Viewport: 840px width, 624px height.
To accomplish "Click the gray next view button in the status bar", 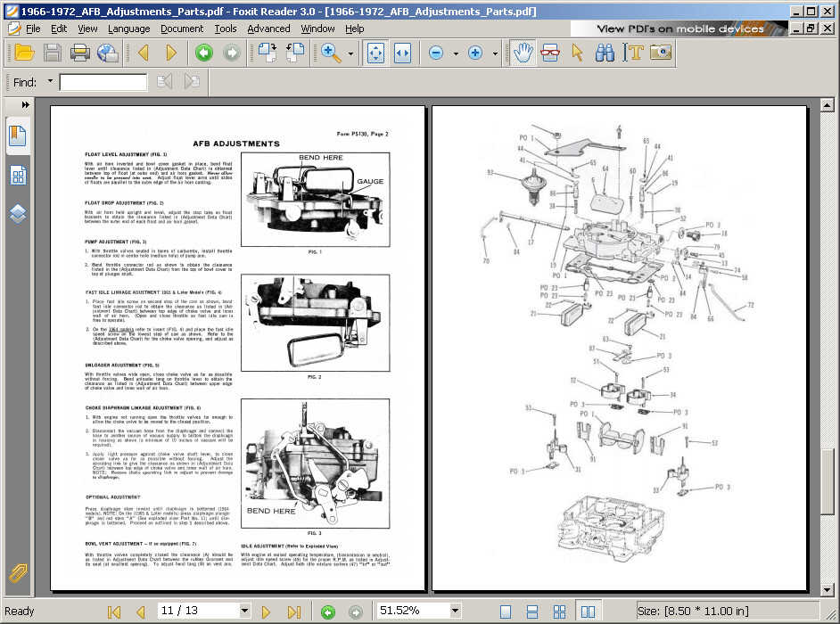I will (355, 612).
